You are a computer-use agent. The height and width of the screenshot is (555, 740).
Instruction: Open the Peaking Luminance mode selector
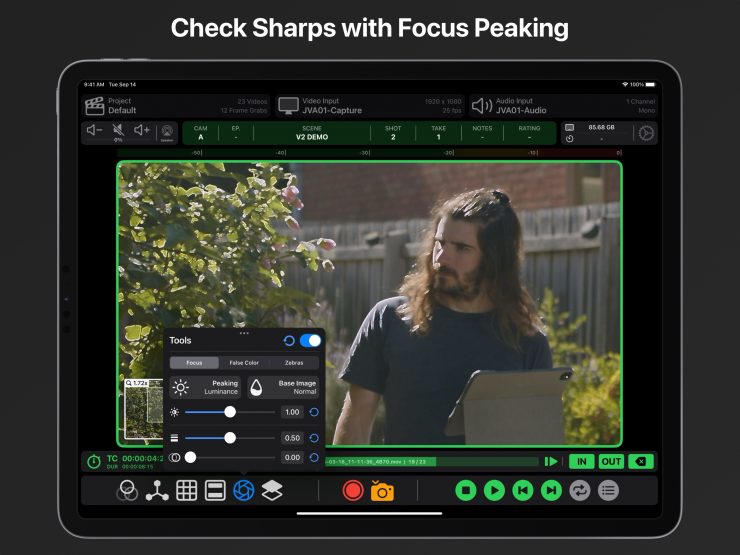point(205,387)
